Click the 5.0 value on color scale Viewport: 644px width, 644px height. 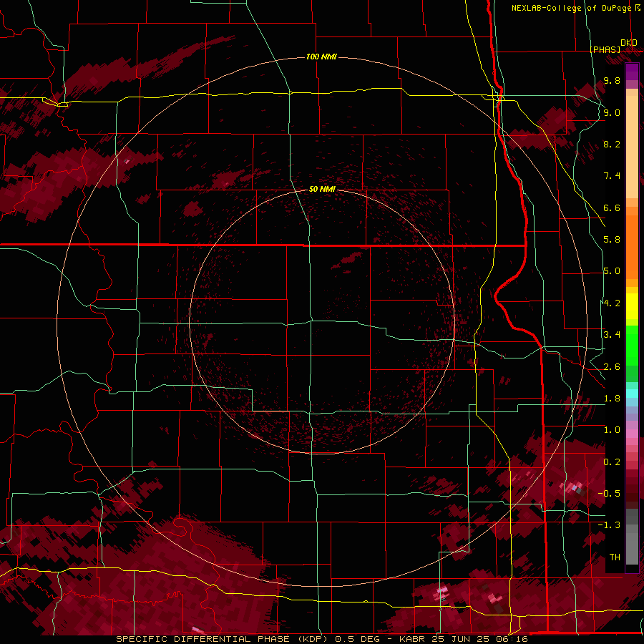click(612, 271)
